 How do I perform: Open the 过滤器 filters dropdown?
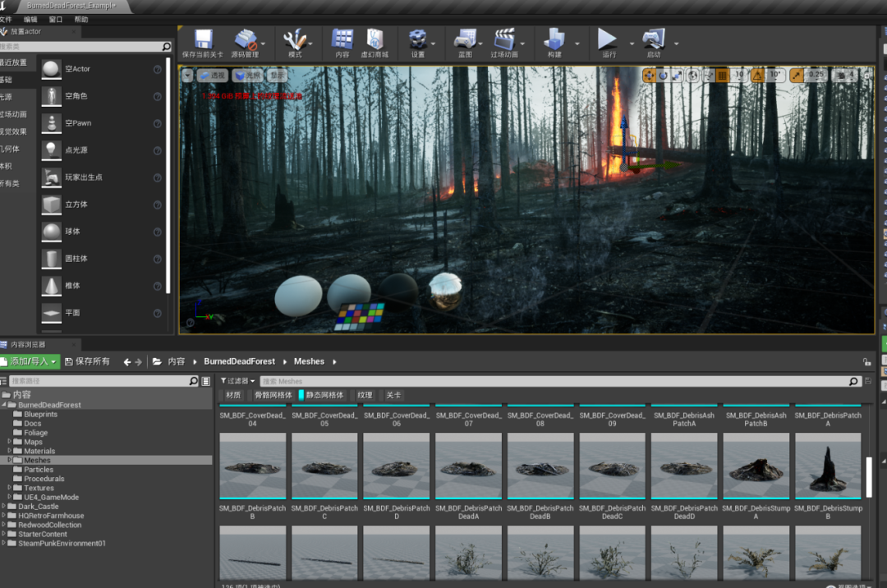pyautogui.click(x=237, y=381)
